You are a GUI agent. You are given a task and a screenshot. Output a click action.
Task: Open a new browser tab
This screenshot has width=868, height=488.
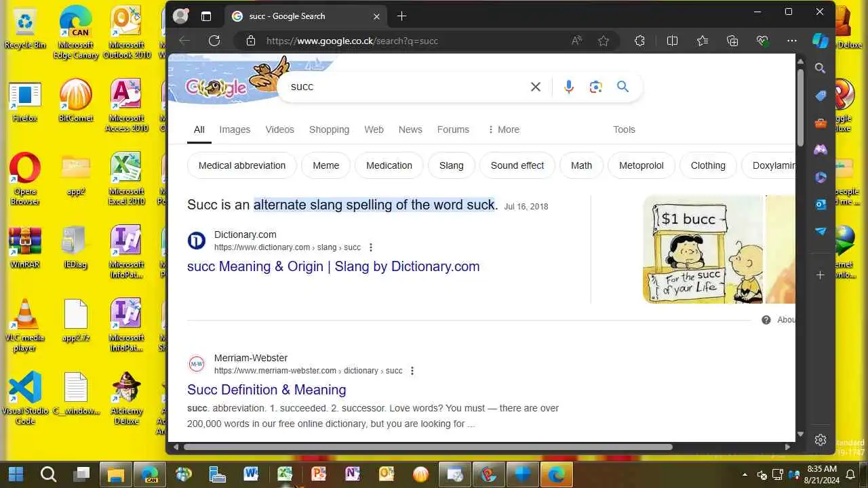coord(401,16)
